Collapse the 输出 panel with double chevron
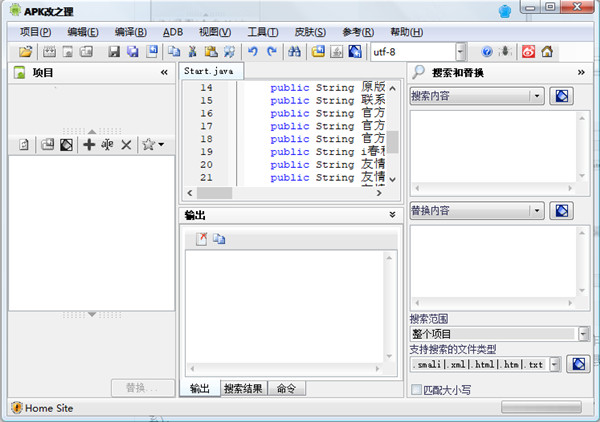Viewport: 600px width, 422px height. point(392,215)
